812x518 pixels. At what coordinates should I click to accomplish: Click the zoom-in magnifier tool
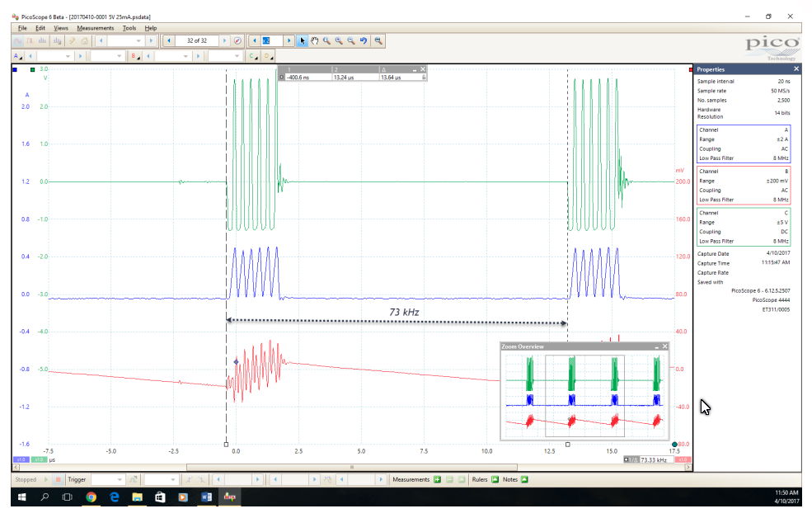pyautogui.click(x=339, y=40)
